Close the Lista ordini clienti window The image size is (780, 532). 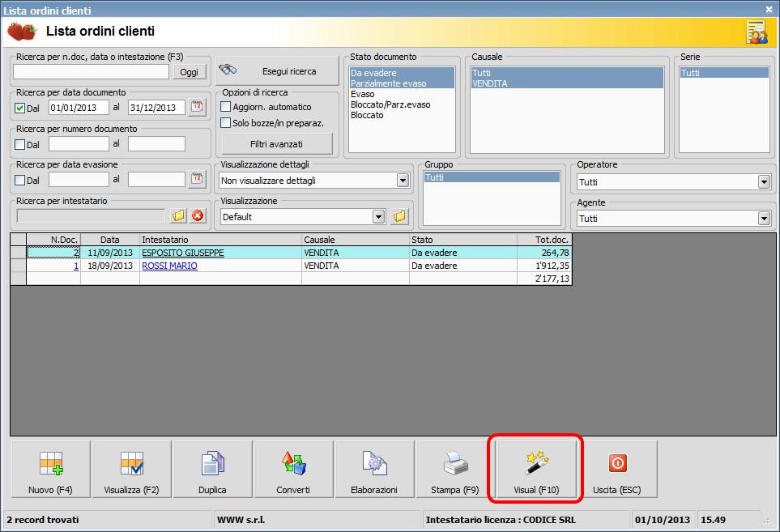pos(769,10)
